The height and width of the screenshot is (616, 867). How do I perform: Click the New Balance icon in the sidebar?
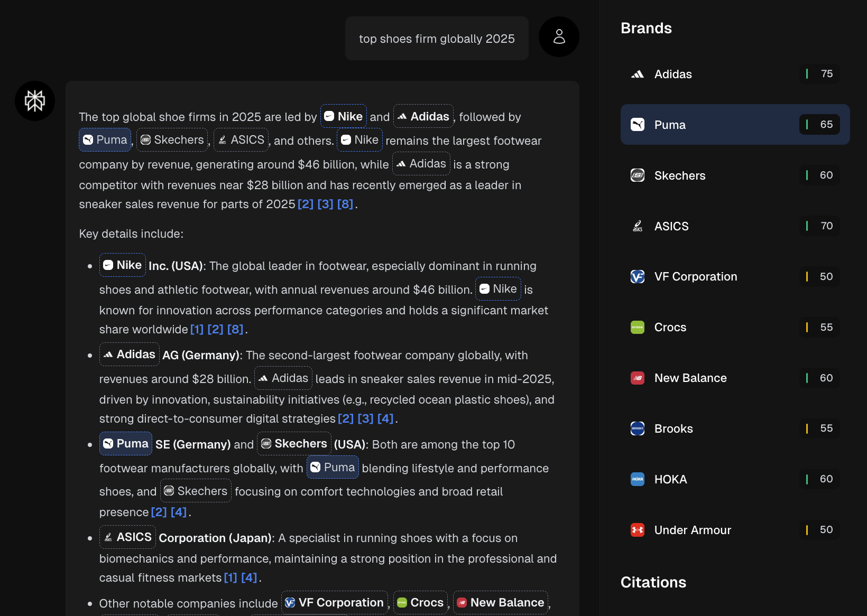click(x=638, y=378)
